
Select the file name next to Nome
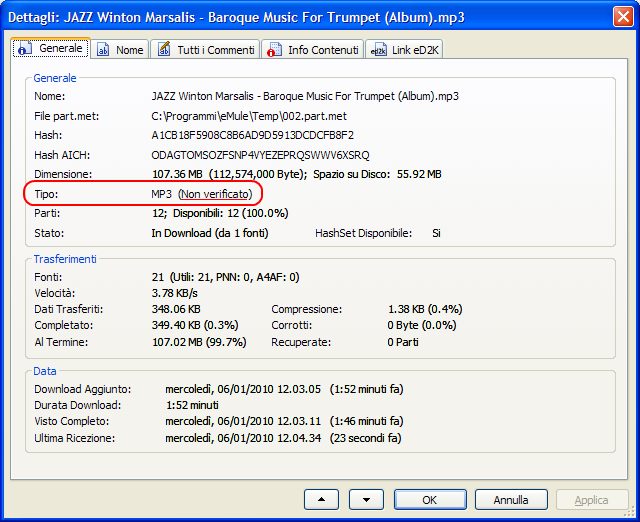pos(305,96)
